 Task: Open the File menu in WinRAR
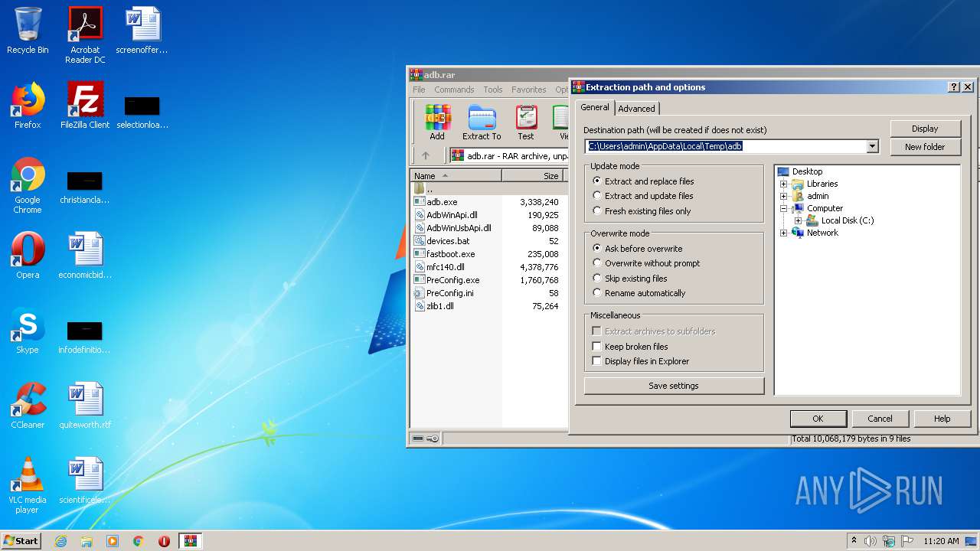419,90
